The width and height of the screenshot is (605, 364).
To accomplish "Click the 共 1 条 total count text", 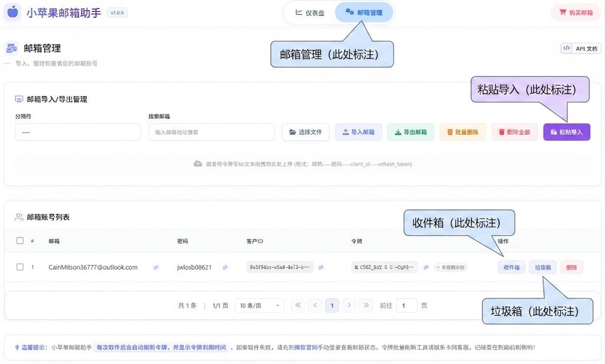I will (187, 305).
